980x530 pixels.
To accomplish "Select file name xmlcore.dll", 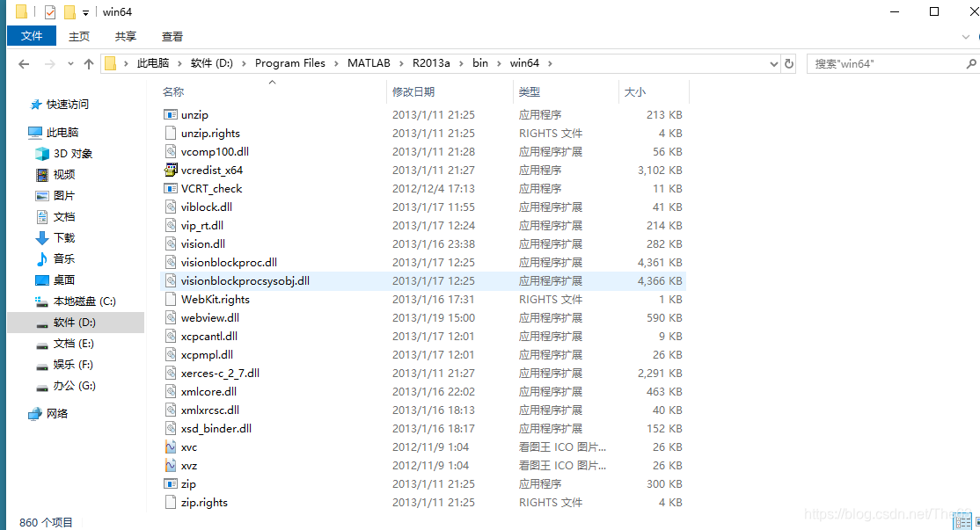I will pos(208,391).
